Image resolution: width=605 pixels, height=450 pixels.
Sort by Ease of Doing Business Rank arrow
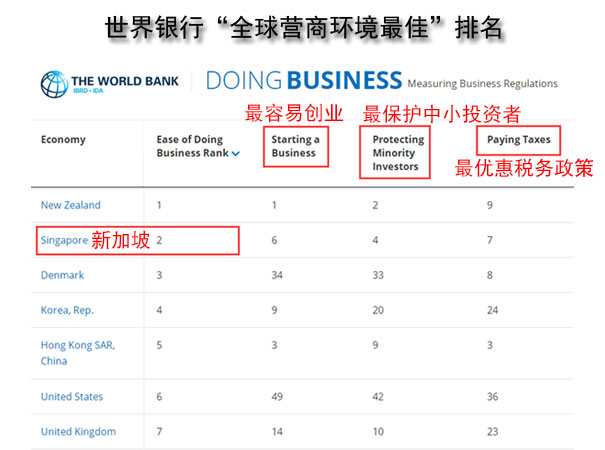pos(236,154)
